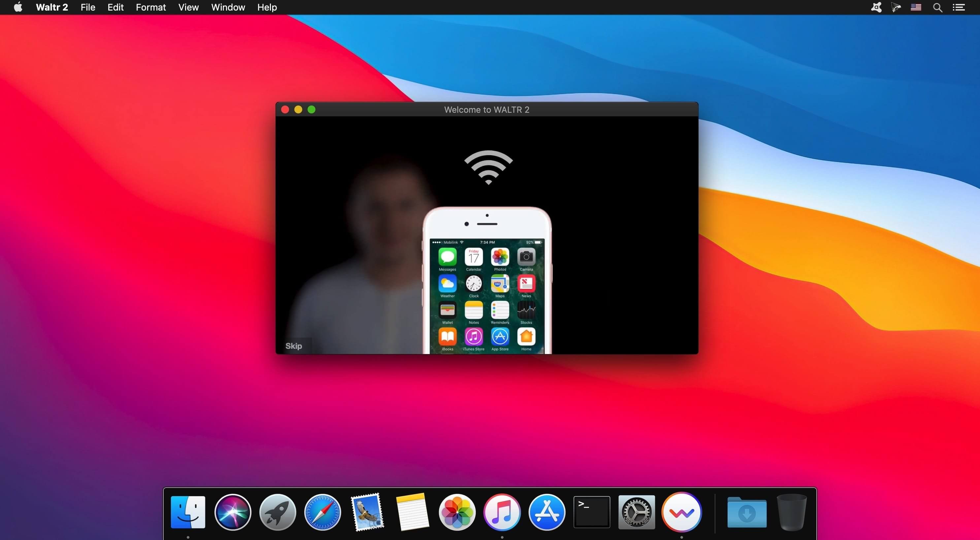Image resolution: width=980 pixels, height=540 pixels.
Task: Minimize the Welcome to WALTR 2 window
Action: [x=298, y=109]
